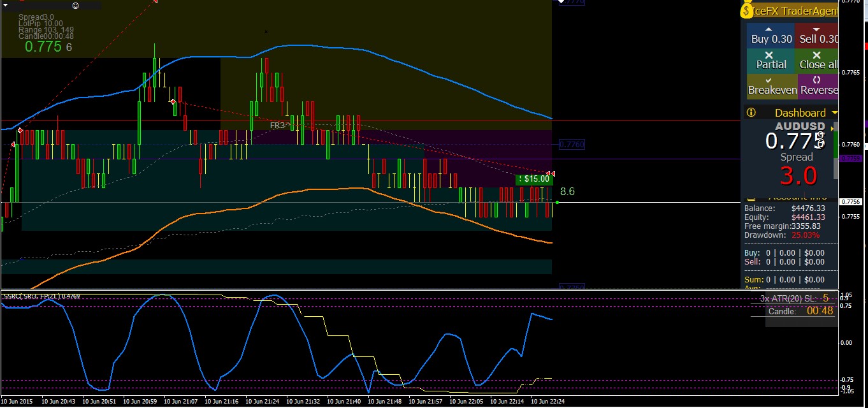Image resolution: width=868 pixels, height=408 pixels.
Task: Click the Buy 0.30 button
Action: point(771,35)
